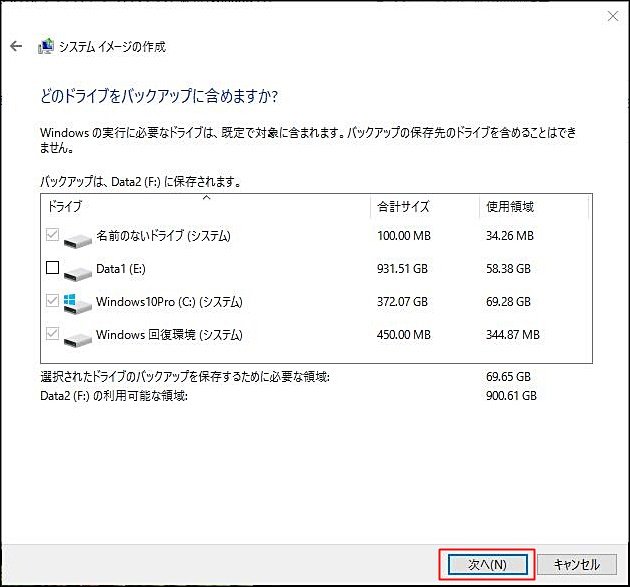Click the 69.28 GB used space value
Screen dimensions: 630x587
coord(508,302)
